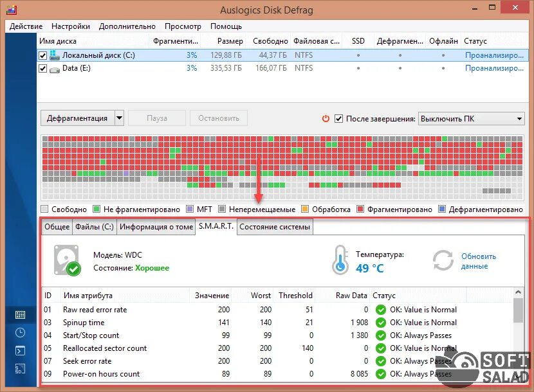Open the command line icon in sidebar
The width and height of the screenshot is (534, 392).
coord(20,350)
